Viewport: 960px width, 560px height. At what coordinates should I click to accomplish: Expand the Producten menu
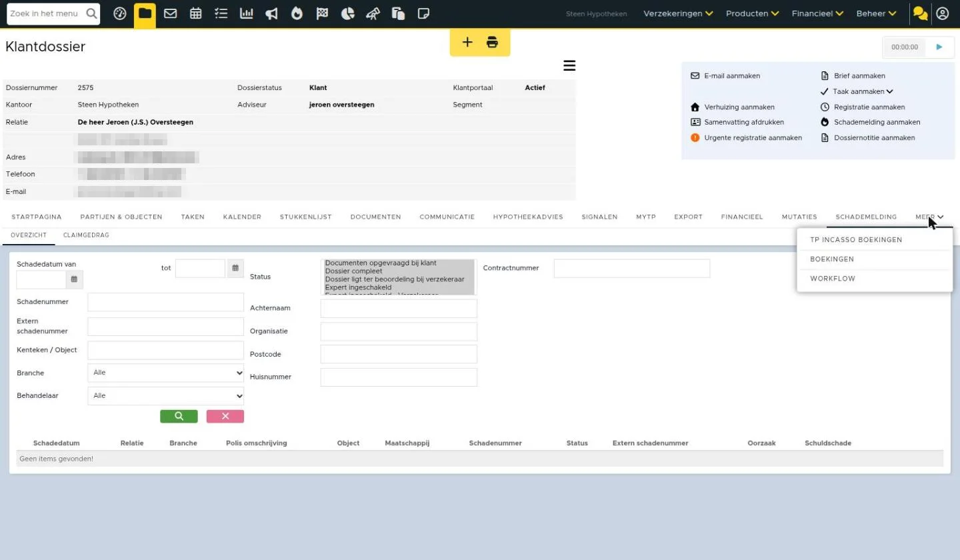752,13
